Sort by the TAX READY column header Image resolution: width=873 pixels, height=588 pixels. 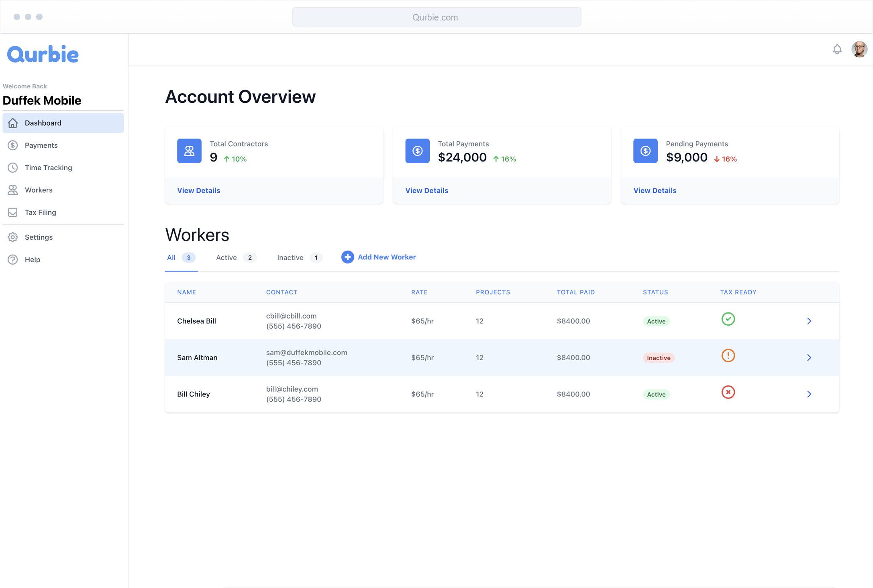click(738, 292)
